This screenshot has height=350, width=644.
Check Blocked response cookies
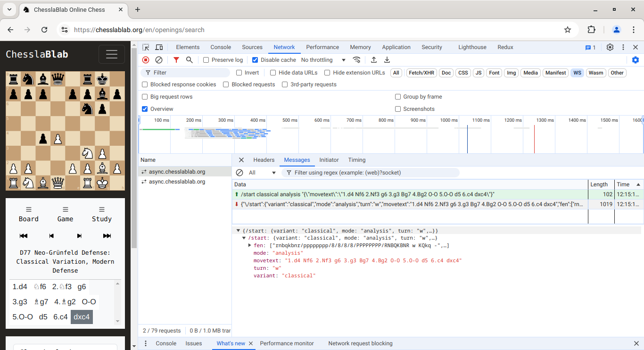click(145, 84)
